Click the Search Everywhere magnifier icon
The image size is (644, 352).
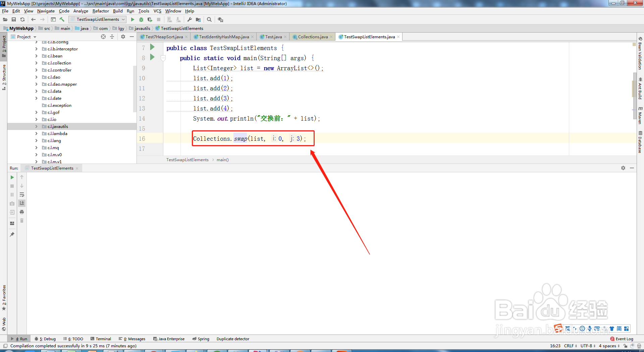[x=209, y=19]
